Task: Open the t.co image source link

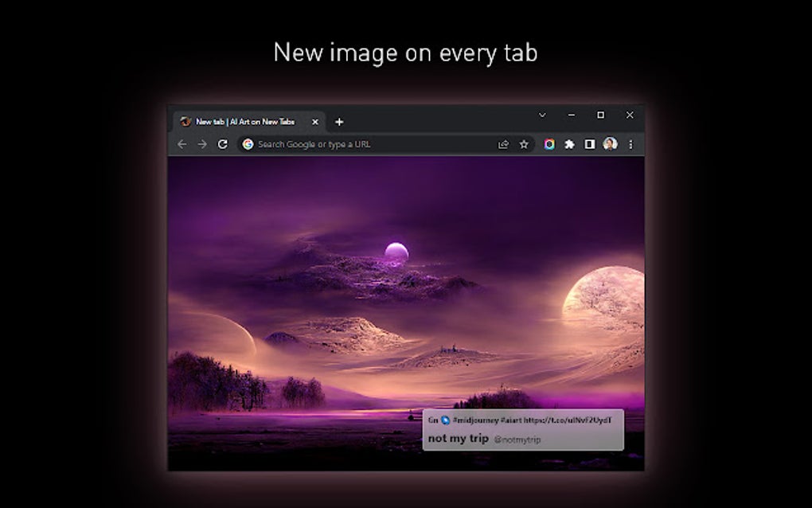Action: tap(567, 420)
